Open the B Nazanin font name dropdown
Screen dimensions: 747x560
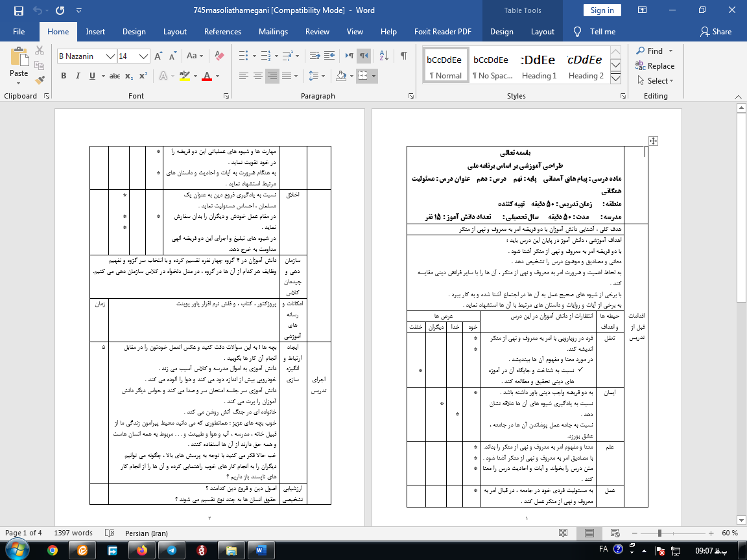[111, 56]
